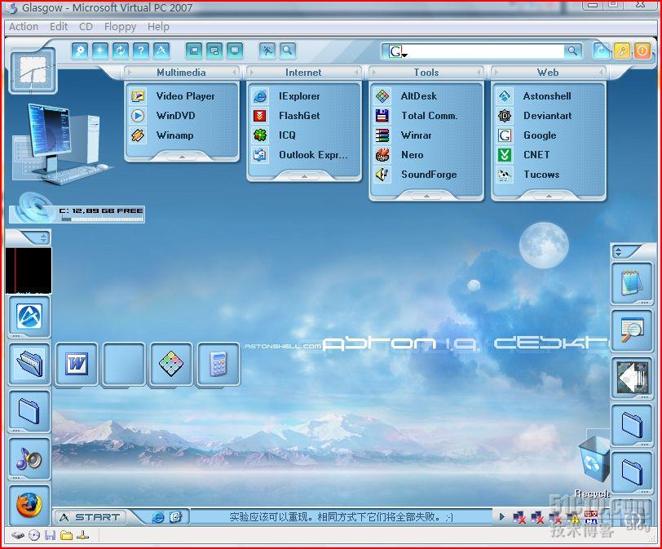This screenshot has height=549, width=662.
Task: Open the CD menu
Action: pyautogui.click(x=86, y=27)
